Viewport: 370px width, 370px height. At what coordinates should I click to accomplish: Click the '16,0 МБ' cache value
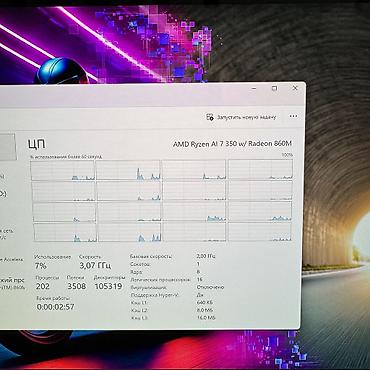pos(206,318)
